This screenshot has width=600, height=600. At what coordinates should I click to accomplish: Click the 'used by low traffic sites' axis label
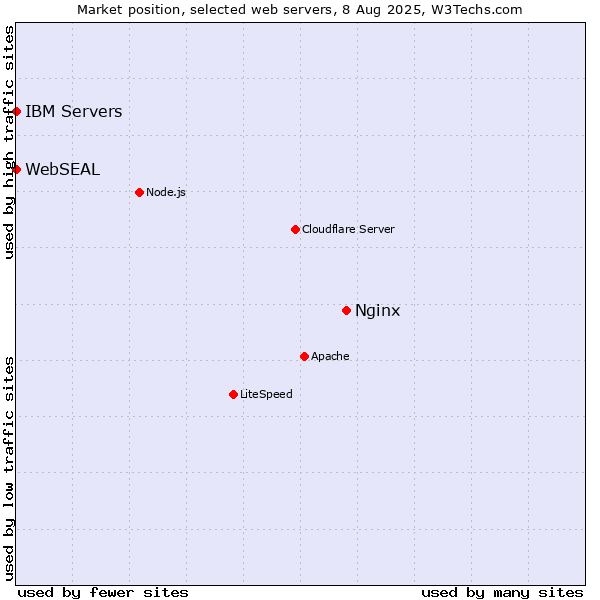point(9,470)
